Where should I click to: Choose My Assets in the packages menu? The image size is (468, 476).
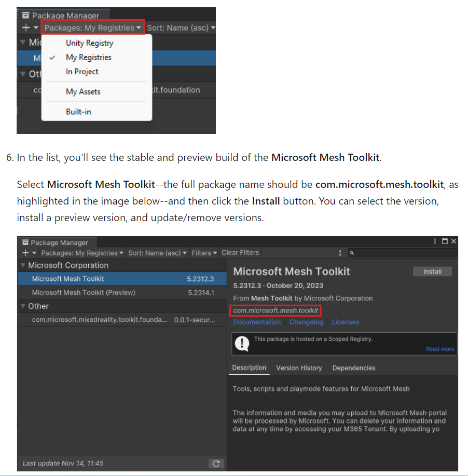(82, 91)
